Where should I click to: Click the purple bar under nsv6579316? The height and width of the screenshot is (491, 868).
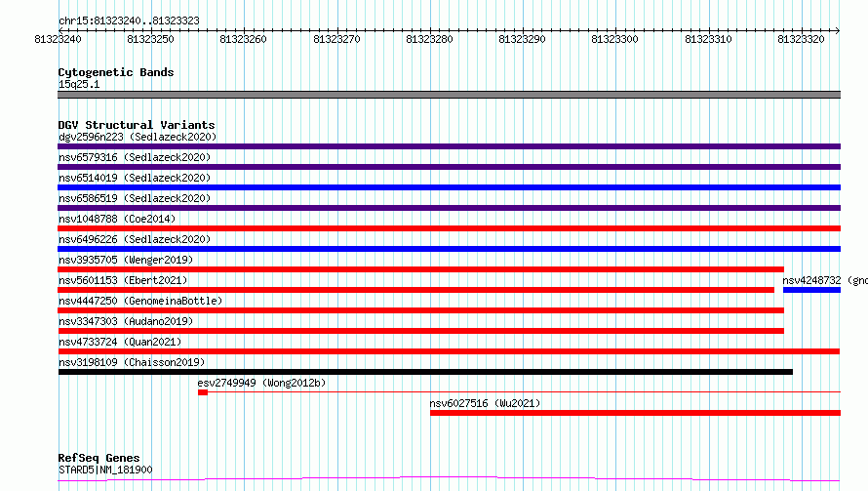click(x=449, y=167)
